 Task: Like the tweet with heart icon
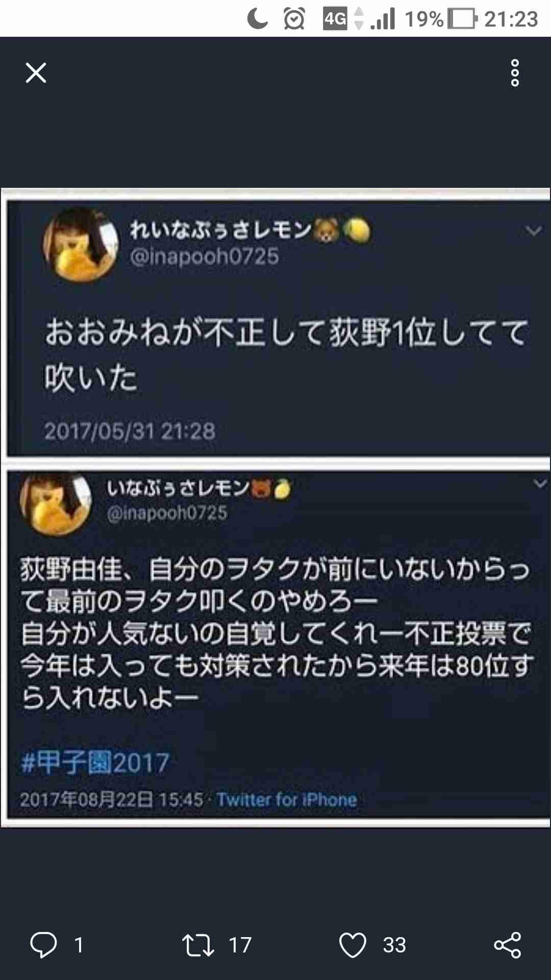353,945
